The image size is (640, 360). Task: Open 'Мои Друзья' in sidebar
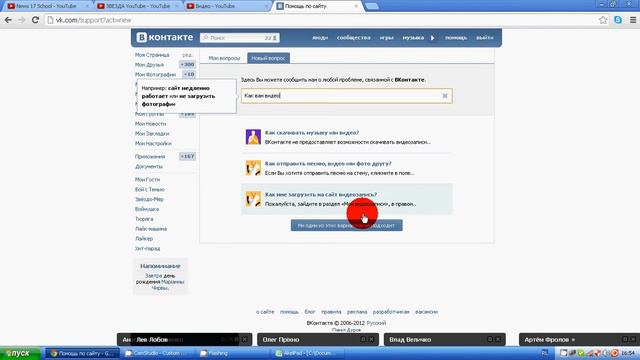[x=149, y=64]
